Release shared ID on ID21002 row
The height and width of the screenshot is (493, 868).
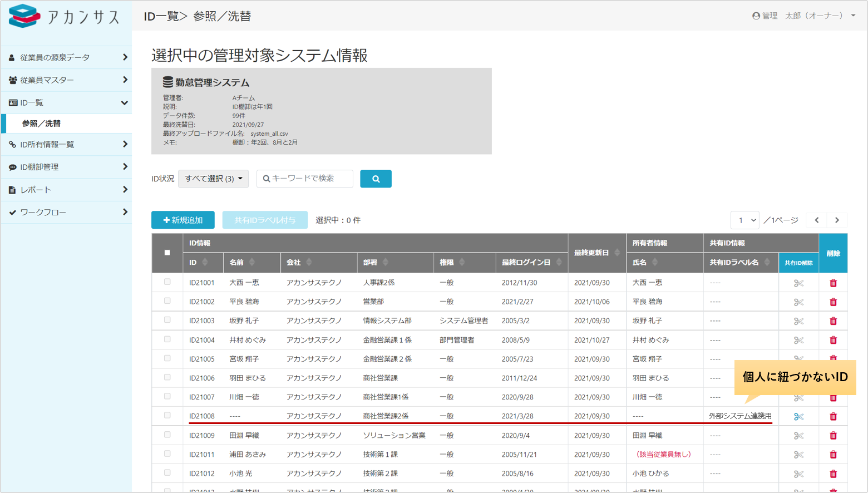[x=798, y=302]
